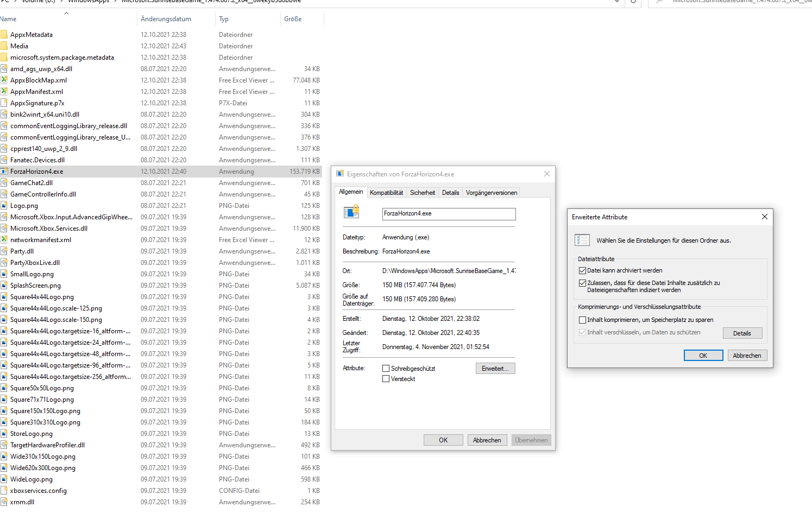
Task: Click the large ForzaHorizon4.exe icon in properties
Action: [352, 212]
